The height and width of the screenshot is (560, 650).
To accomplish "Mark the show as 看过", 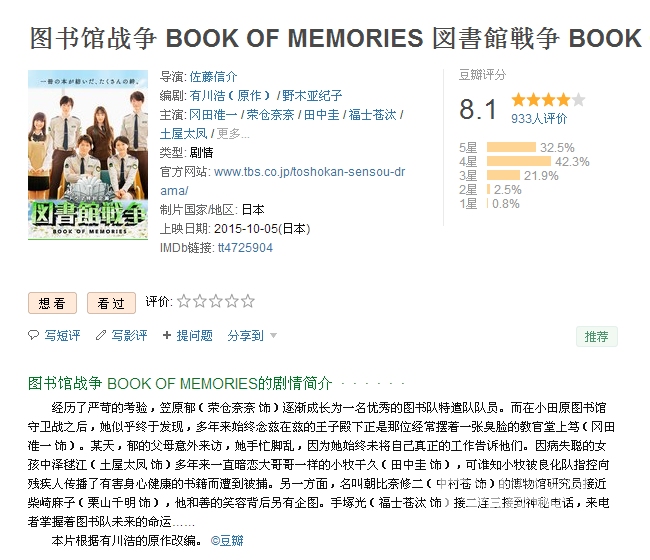I will pos(111,303).
